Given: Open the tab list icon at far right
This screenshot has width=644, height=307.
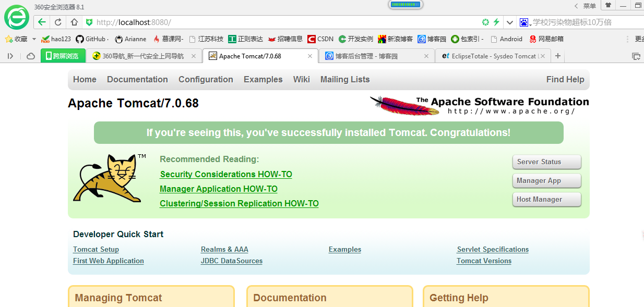Looking at the screenshot, I should 636,56.
